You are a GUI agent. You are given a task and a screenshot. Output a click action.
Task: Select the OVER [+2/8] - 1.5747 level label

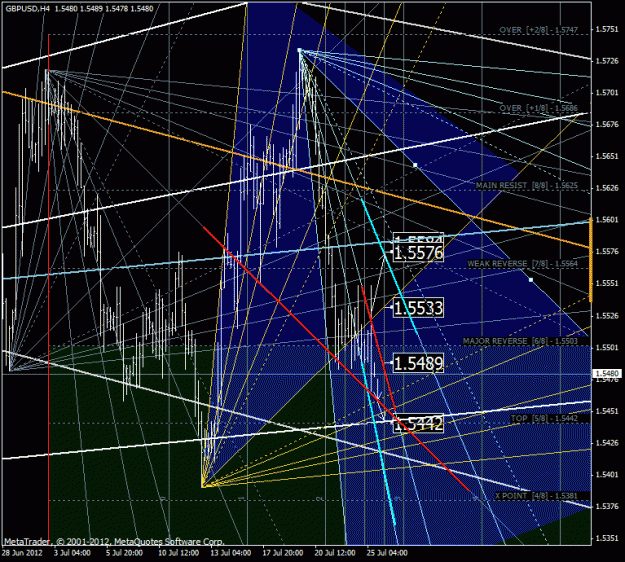click(x=538, y=30)
